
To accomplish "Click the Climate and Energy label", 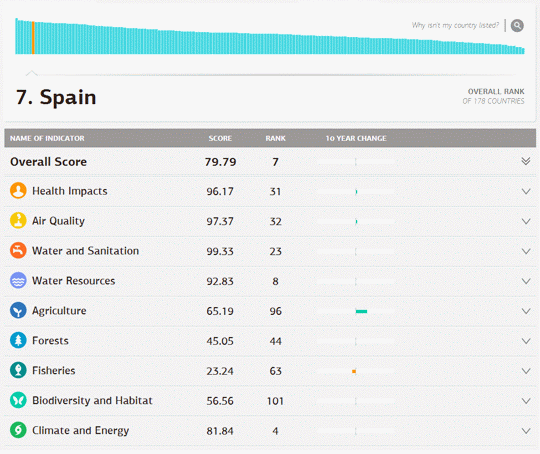I will click(81, 431).
